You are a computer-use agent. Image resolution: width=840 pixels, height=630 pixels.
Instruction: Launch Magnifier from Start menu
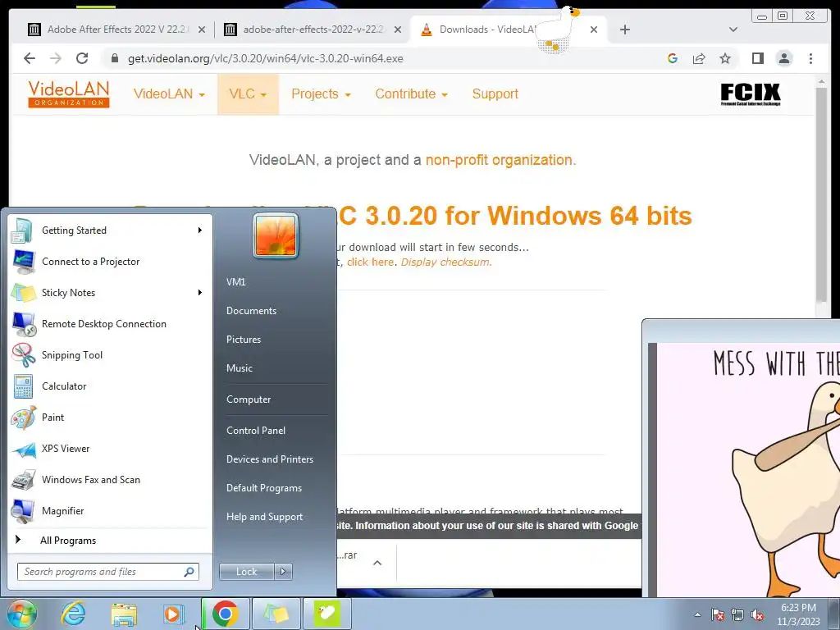tap(109, 510)
